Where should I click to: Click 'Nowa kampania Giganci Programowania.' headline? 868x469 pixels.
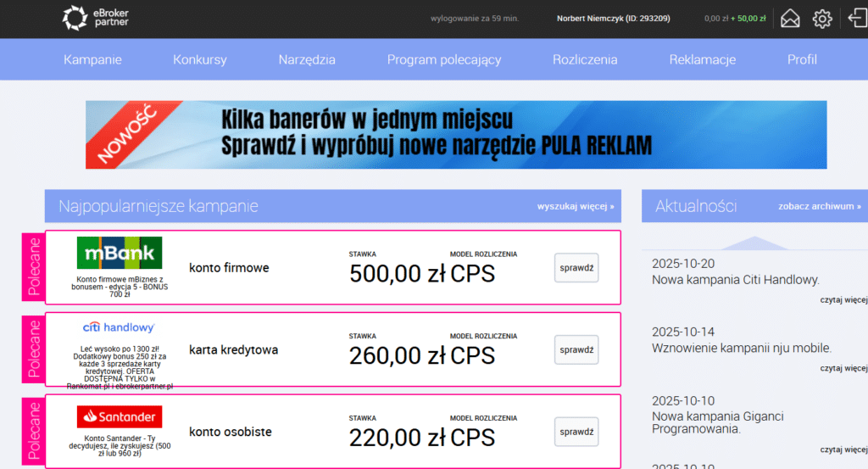718,422
